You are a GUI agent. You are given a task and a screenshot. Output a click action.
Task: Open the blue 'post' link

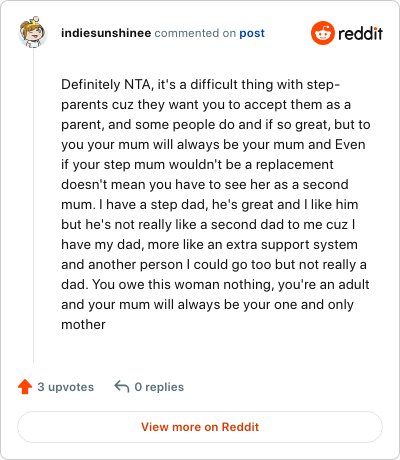coord(252,33)
